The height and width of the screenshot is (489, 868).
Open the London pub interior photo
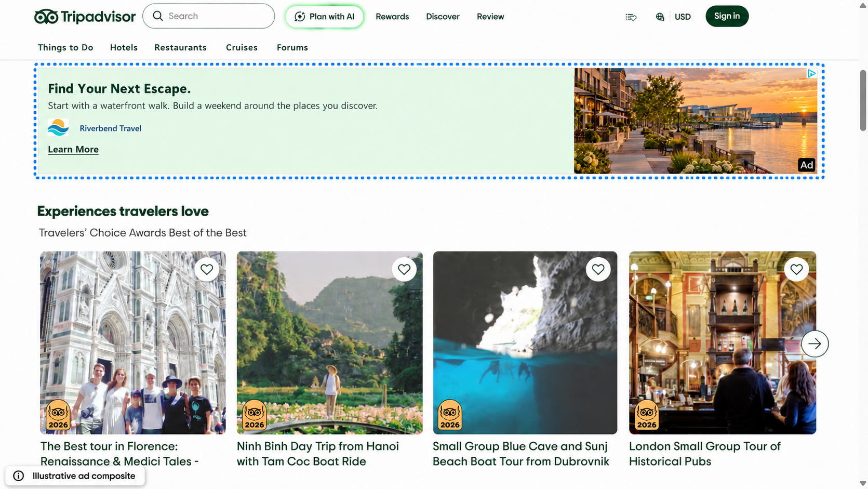(x=723, y=343)
